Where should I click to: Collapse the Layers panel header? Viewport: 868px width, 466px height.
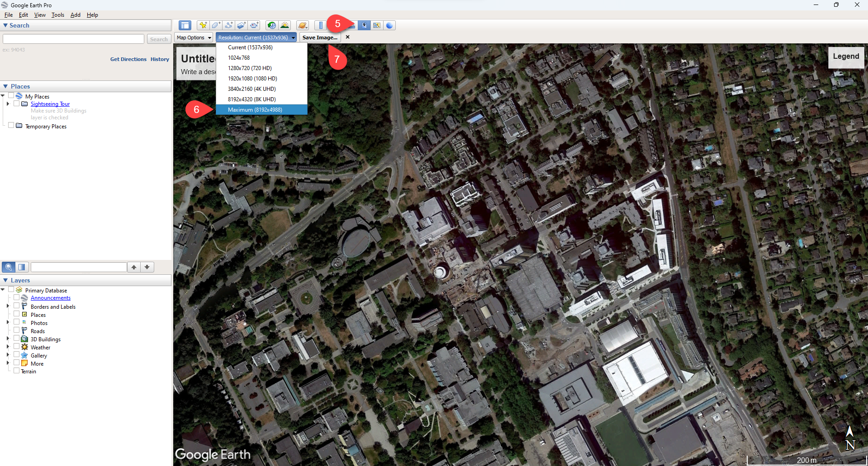[x=86, y=280]
